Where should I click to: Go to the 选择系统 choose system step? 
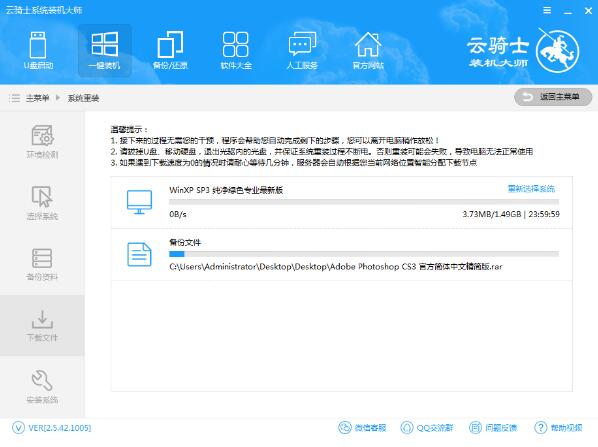click(x=42, y=203)
